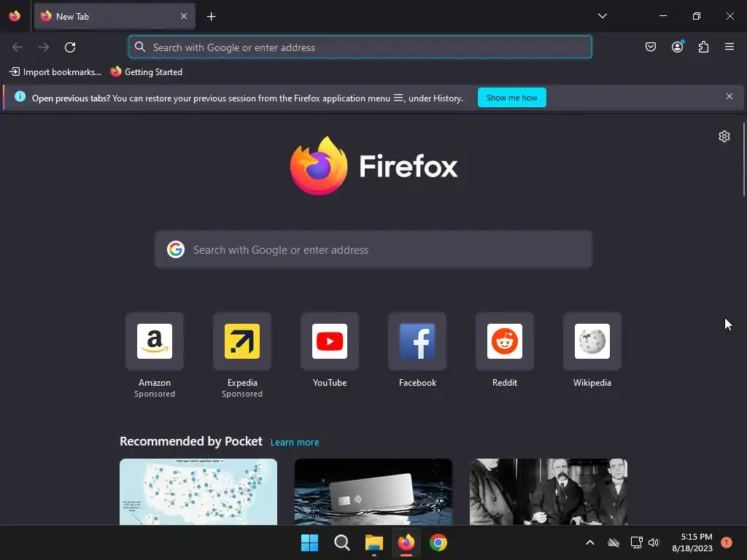This screenshot has height=560, width=747.
Task: Click Learn more about Pocket
Action: [295, 443]
